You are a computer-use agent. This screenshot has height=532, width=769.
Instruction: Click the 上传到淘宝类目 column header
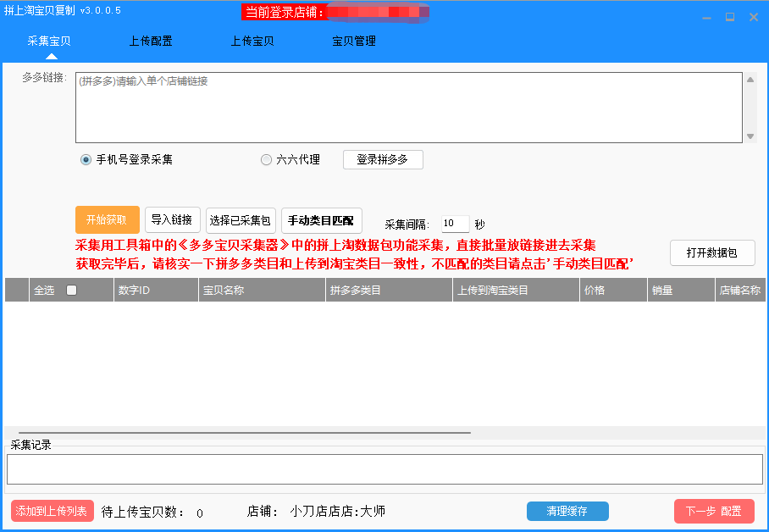tap(516, 290)
